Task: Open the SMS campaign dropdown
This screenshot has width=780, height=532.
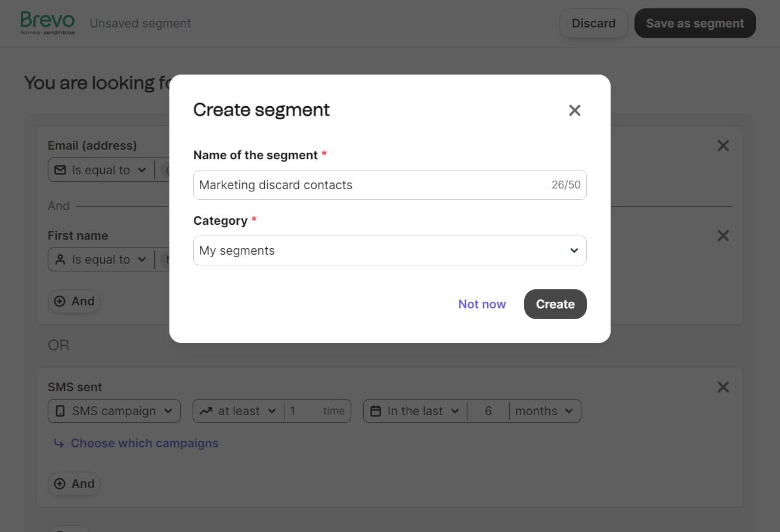Action: click(113, 410)
